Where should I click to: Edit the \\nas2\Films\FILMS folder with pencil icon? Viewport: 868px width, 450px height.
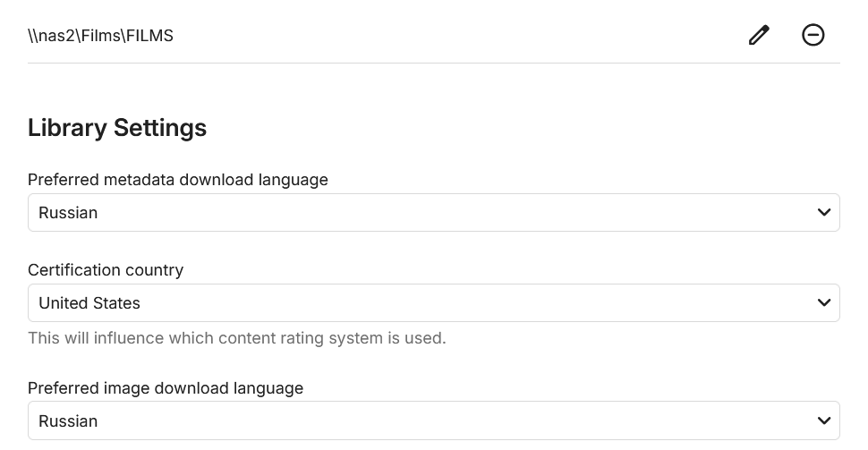point(759,35)
